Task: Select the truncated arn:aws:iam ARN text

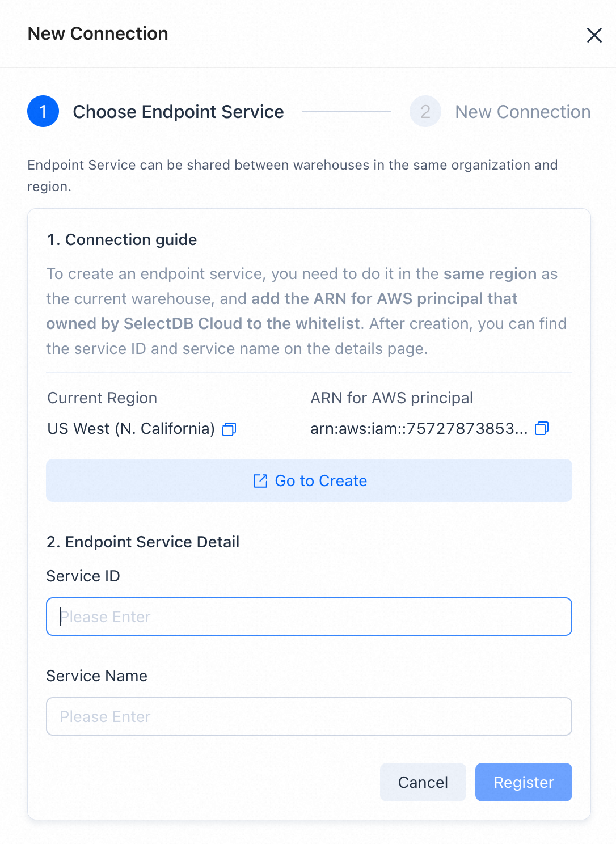Action: [419, 428]
